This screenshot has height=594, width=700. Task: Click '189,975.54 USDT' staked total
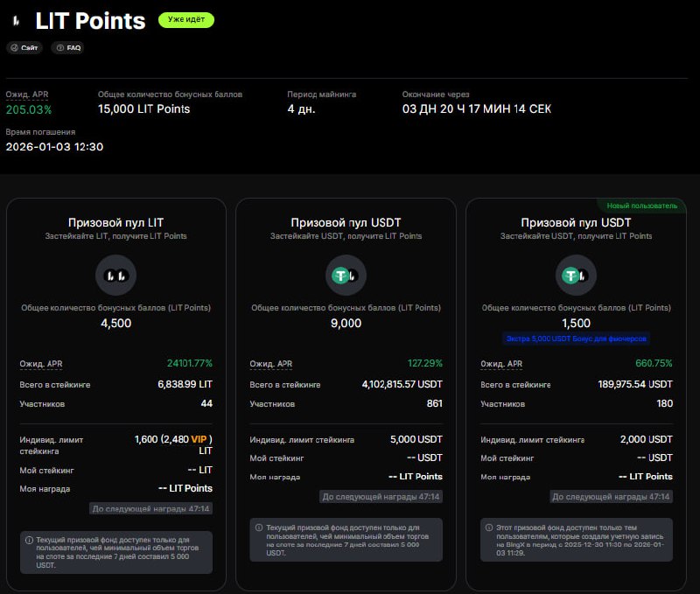coord(635,384)
